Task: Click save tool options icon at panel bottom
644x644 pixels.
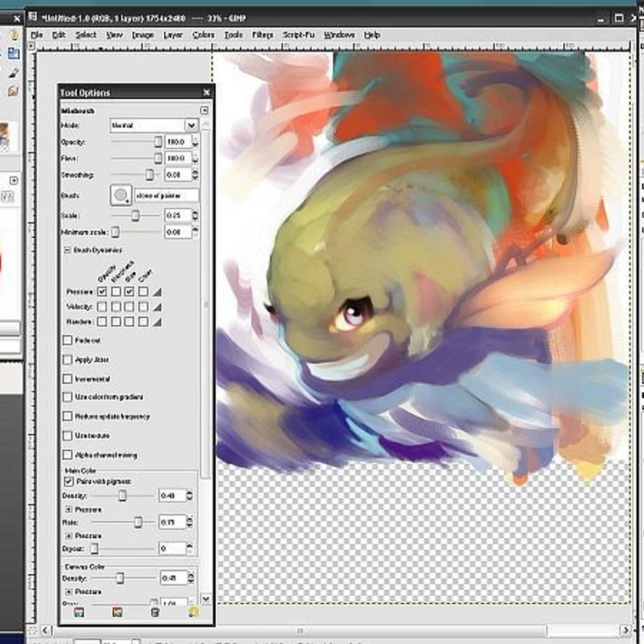Action: [79, 612]
